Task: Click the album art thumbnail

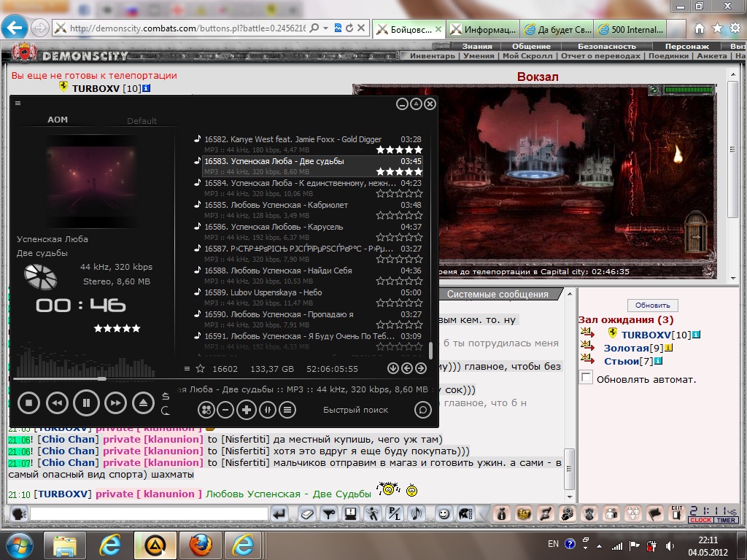Action: 90,181
